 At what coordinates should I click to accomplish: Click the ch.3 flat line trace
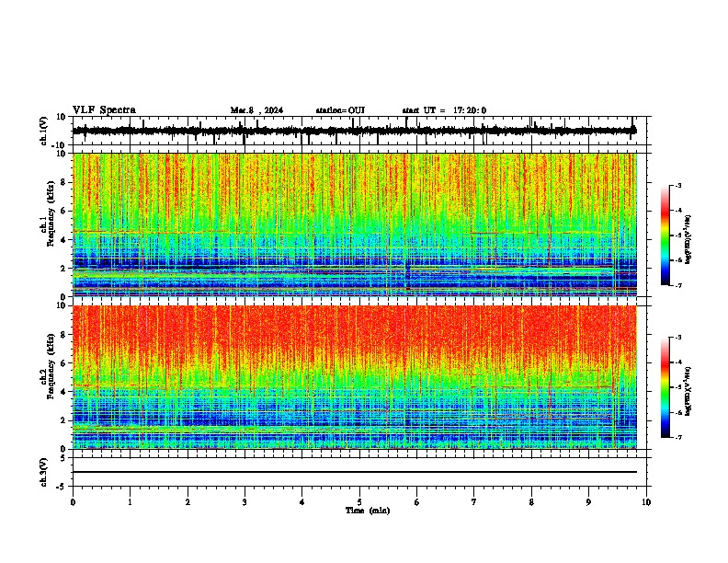[355, 472]
